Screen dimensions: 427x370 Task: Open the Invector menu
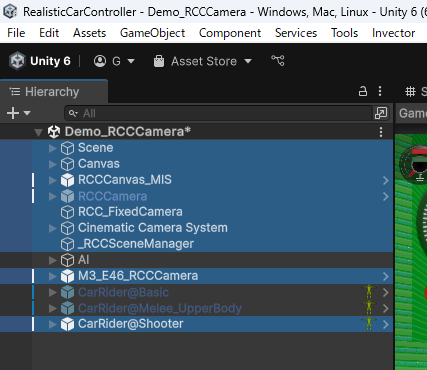[393, 33]
